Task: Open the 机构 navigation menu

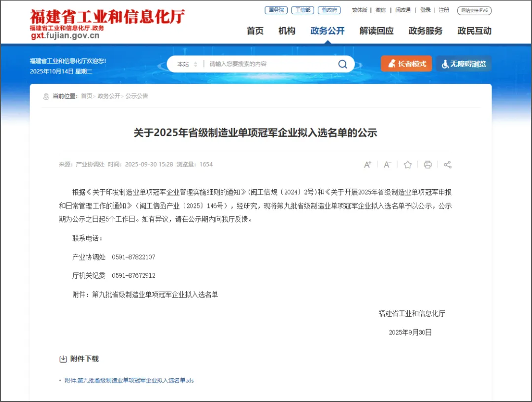Action: [x=287, y=31]
